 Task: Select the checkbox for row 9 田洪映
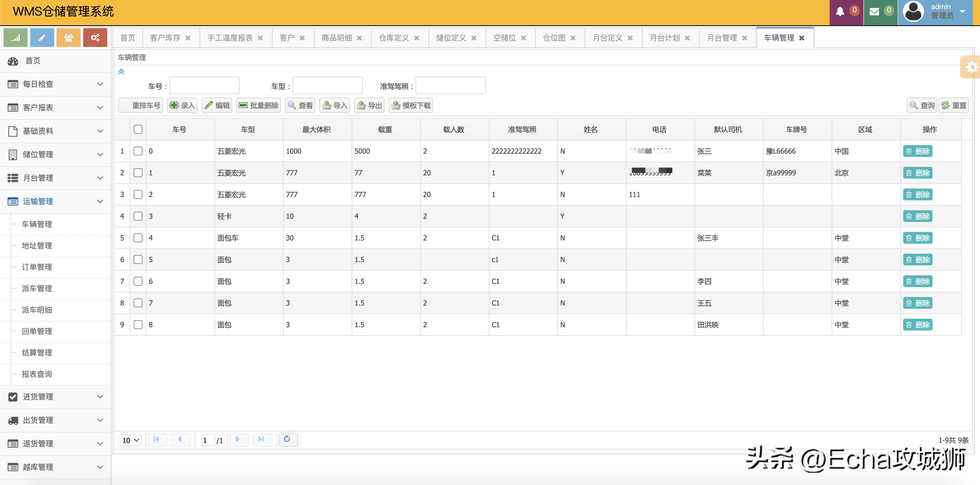point(138,325)
